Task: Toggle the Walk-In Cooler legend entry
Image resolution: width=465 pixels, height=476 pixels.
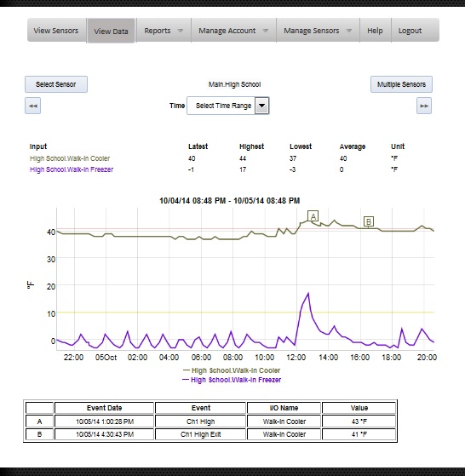Action: pyautogui.click(x=232, y=370)
